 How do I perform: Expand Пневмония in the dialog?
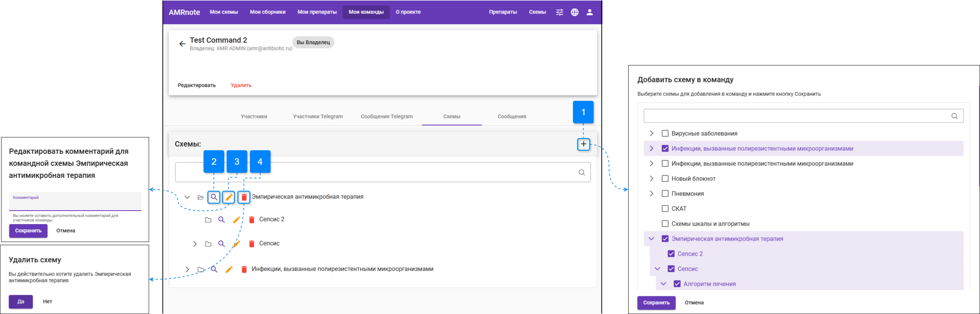(651, 194)
